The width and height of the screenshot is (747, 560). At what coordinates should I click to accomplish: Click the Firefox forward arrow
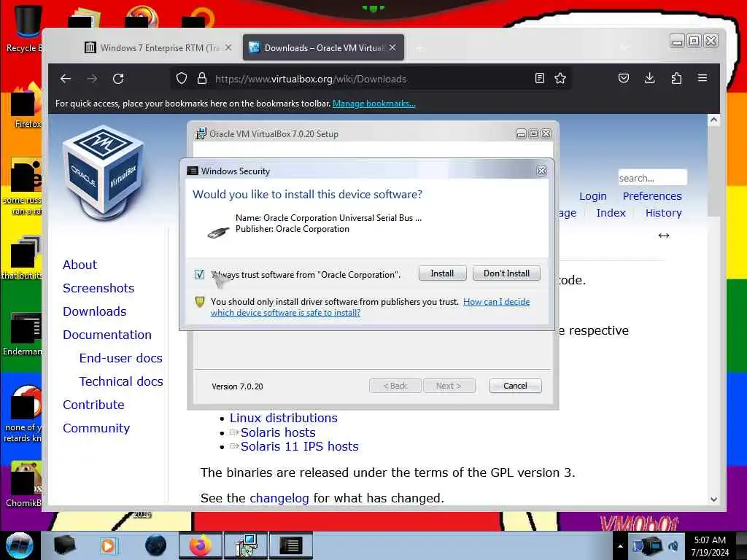(92, 79)
